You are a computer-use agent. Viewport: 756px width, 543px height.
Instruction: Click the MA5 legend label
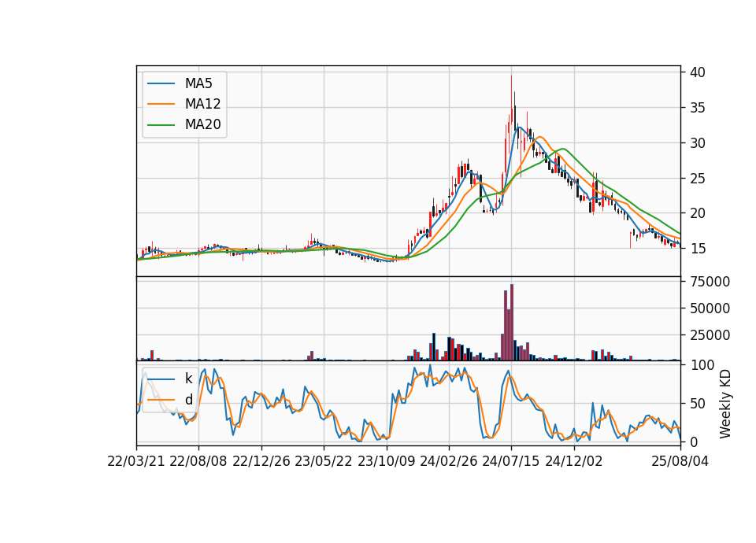click(198, 83)
